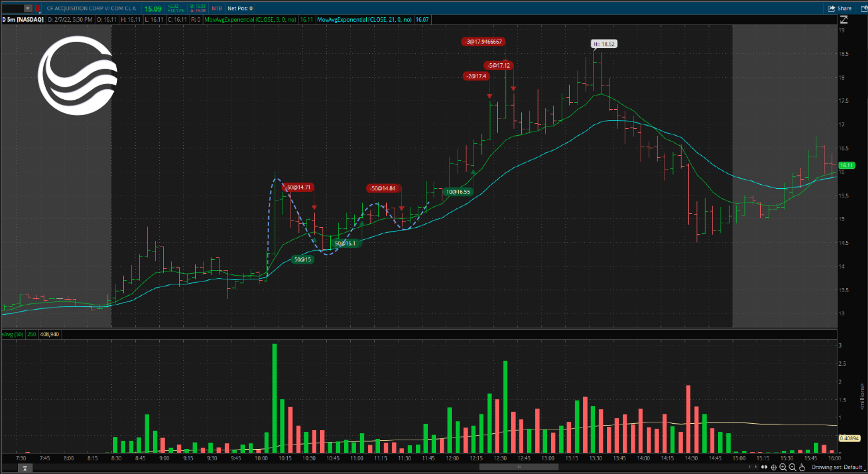Open the Share chart dialog
Screen dimensions: 868x474
(x=841, y=8)
